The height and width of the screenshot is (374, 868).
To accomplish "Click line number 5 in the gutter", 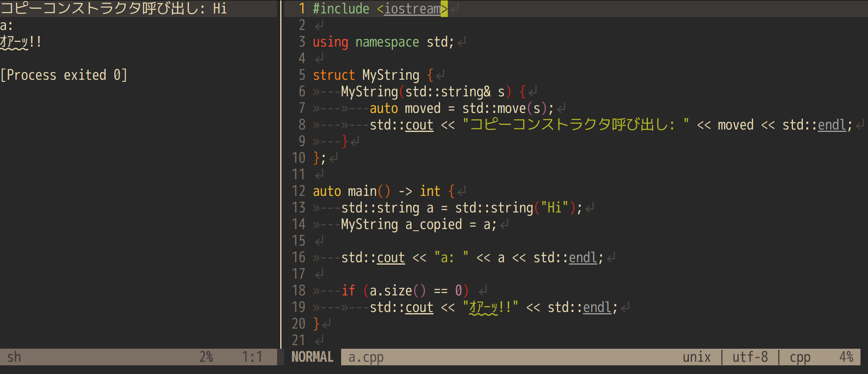I will tap(302, 75).
